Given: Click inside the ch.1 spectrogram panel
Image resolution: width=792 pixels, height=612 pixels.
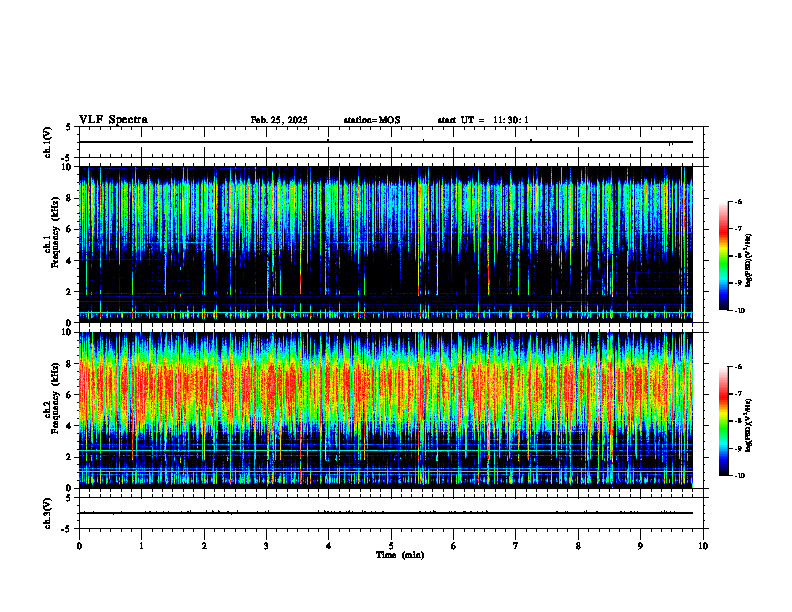Looking at the screenshot, I should tap(386, 244).
